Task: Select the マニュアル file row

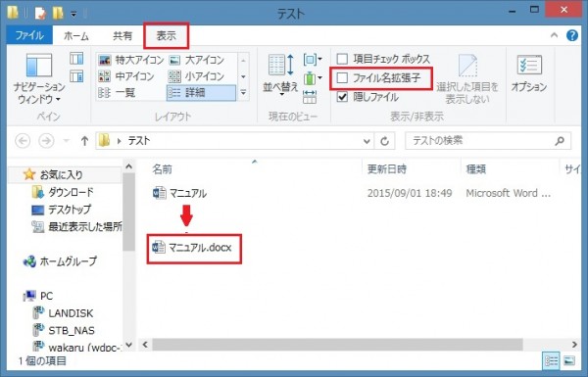Action: 352,193
